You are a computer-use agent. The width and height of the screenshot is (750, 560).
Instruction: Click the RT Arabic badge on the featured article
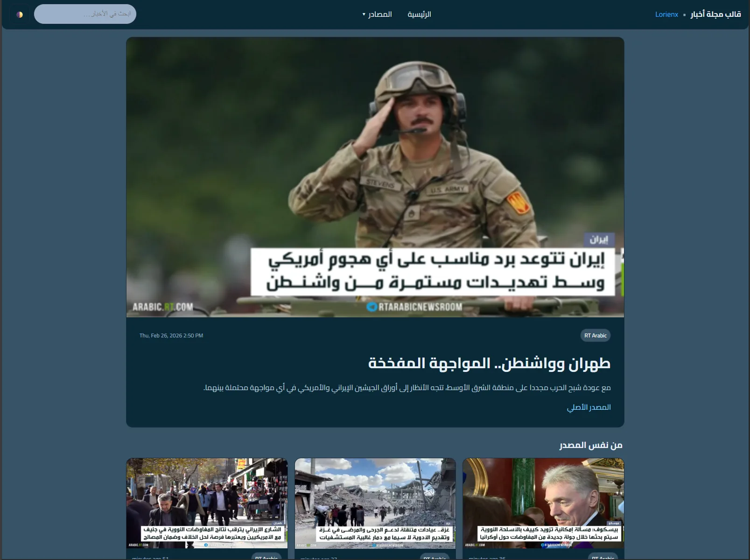[x=595, y=335]
